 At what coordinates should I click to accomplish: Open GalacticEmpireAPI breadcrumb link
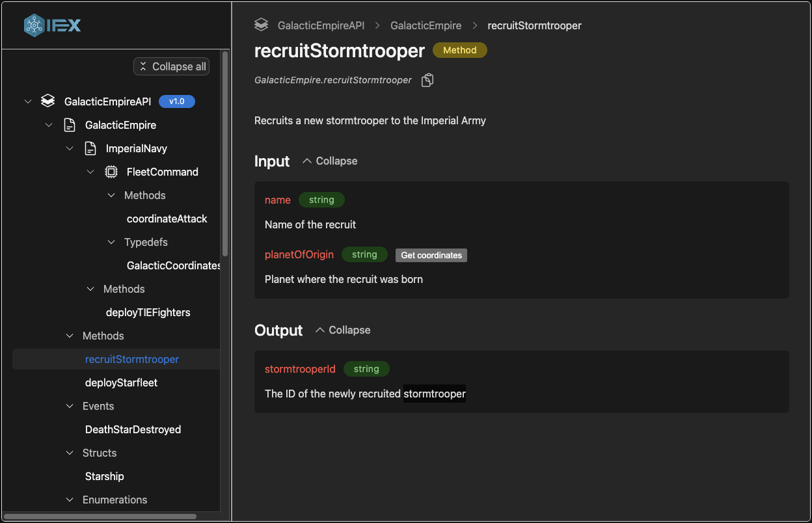click(x=321, y=25)
